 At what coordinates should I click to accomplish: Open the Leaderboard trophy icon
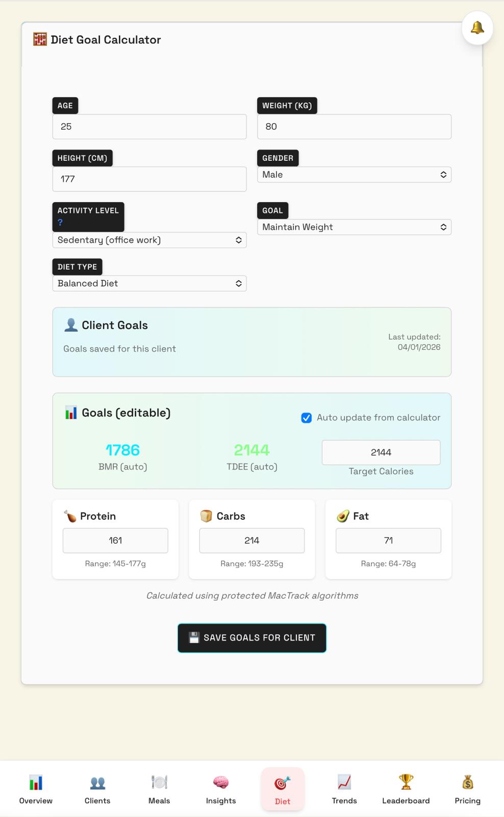406,783
